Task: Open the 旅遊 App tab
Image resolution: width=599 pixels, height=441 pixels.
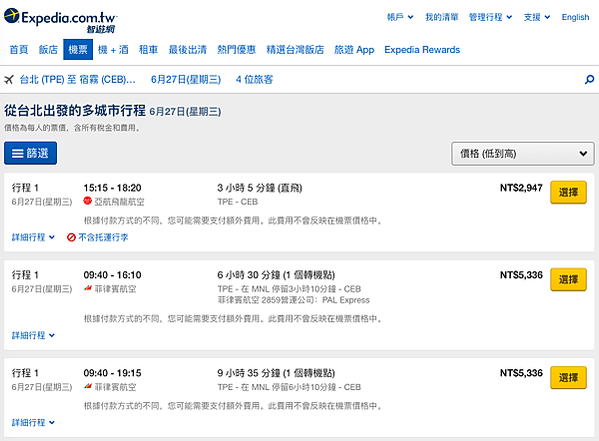Action: click(354, 50)
